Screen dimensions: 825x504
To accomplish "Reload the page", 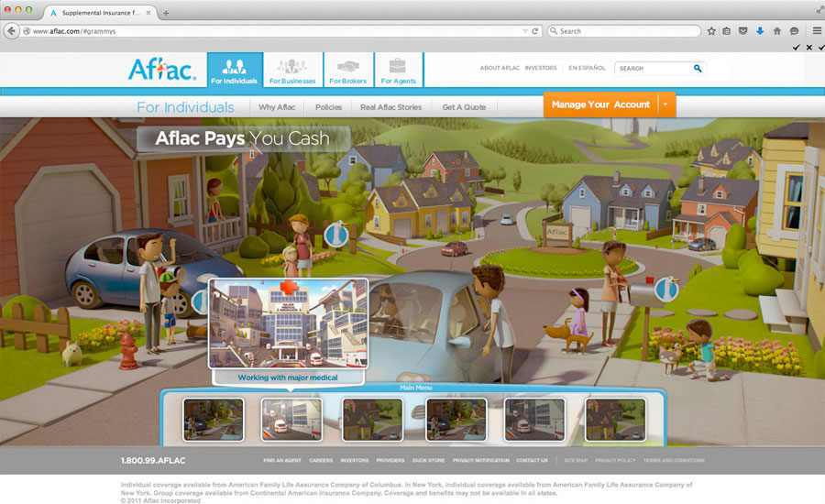I will [534, 31].
